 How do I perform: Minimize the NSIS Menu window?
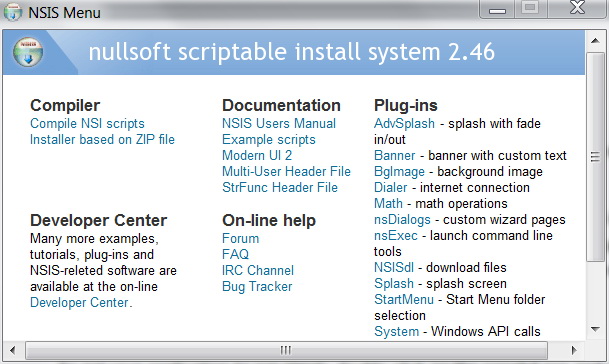(x=497, y=9)
